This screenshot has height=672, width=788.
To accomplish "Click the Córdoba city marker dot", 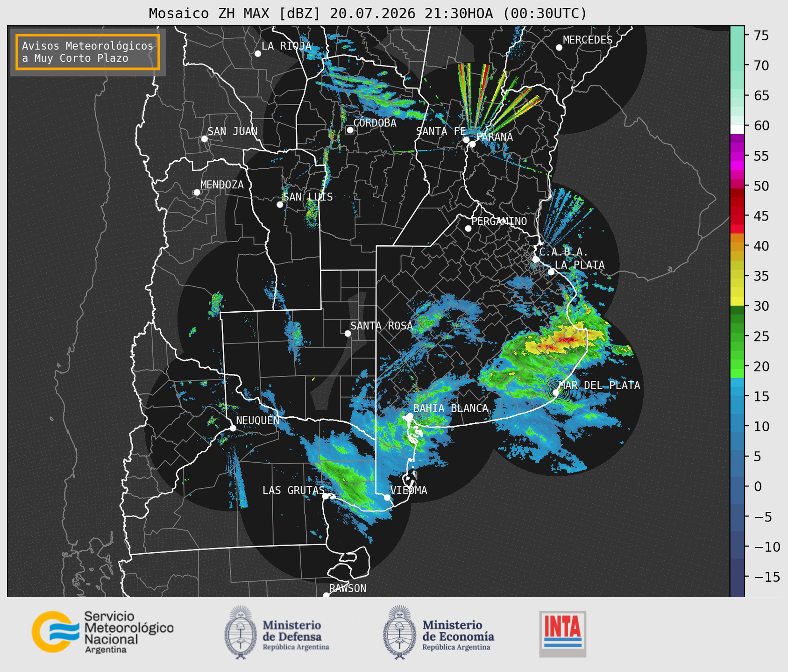I will (350, 130).
